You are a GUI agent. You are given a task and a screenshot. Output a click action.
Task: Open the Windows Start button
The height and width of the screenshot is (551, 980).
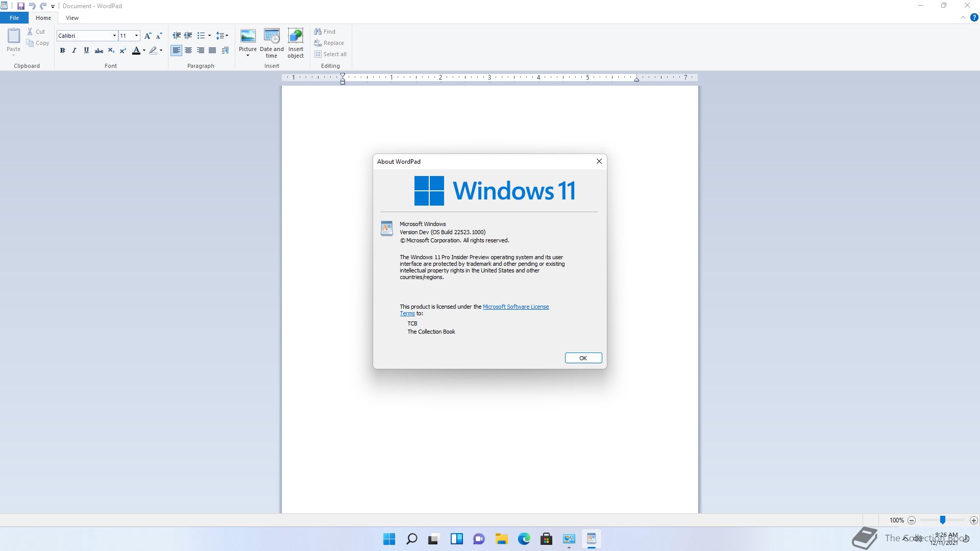point(389,539)
